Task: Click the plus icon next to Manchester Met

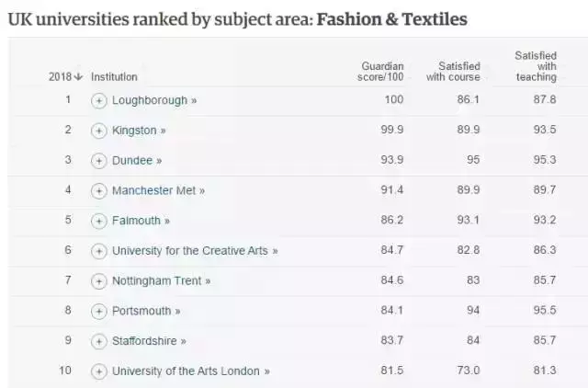Action: click(98, 191)
